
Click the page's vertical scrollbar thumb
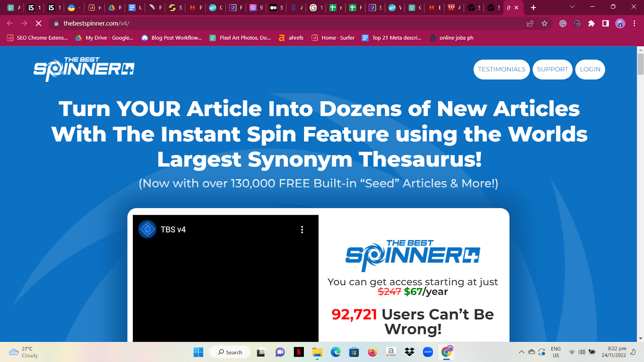[x=640, y=64]
